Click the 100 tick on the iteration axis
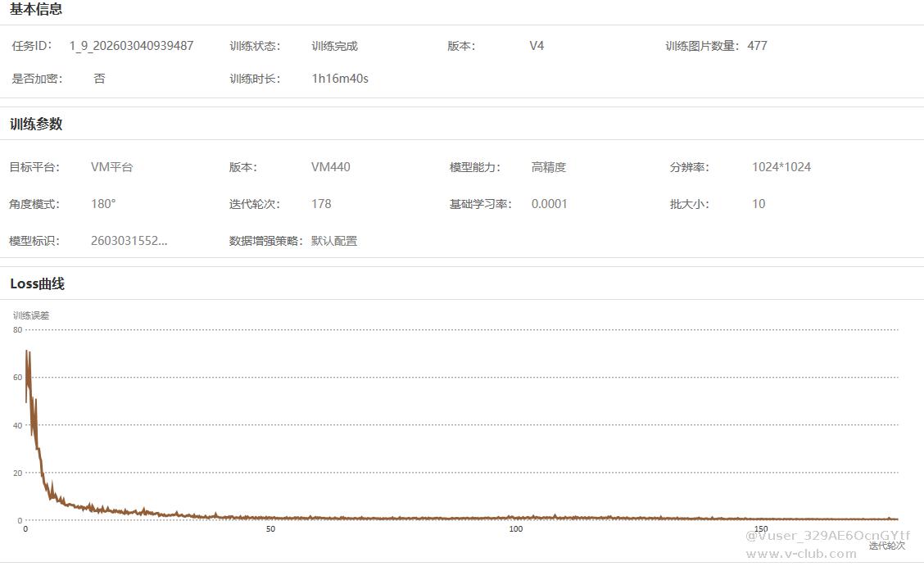The image size is (924, 571). (x=515, y=529)
